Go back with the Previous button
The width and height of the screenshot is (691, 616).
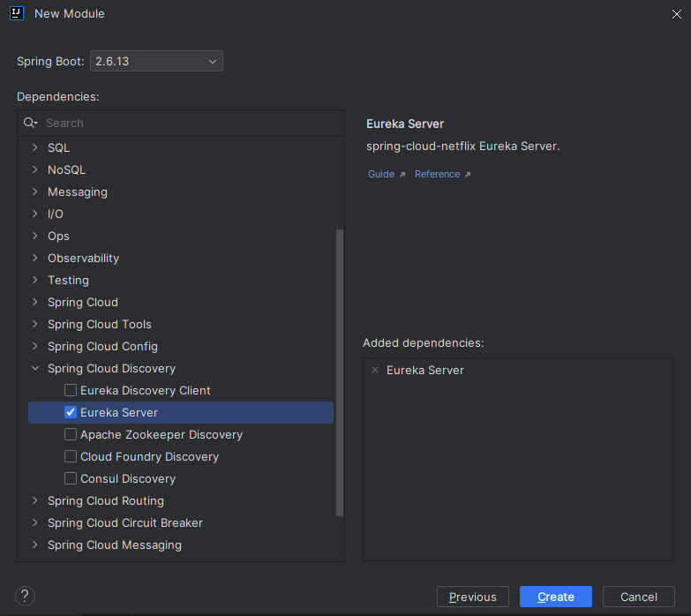click(x=473, y=597)
